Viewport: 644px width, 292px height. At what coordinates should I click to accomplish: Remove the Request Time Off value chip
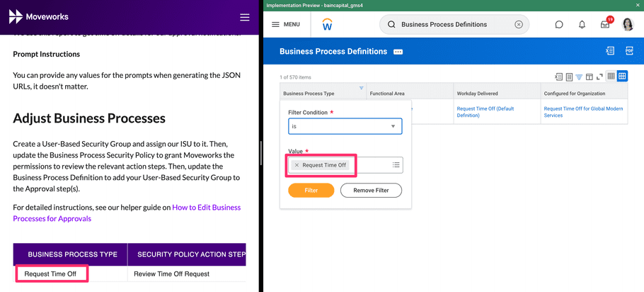(297, 165)
